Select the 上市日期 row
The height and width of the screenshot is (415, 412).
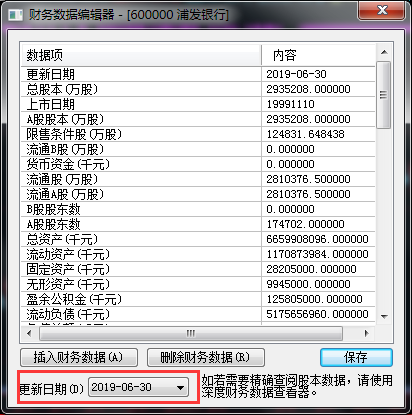(x=198, y=104)
